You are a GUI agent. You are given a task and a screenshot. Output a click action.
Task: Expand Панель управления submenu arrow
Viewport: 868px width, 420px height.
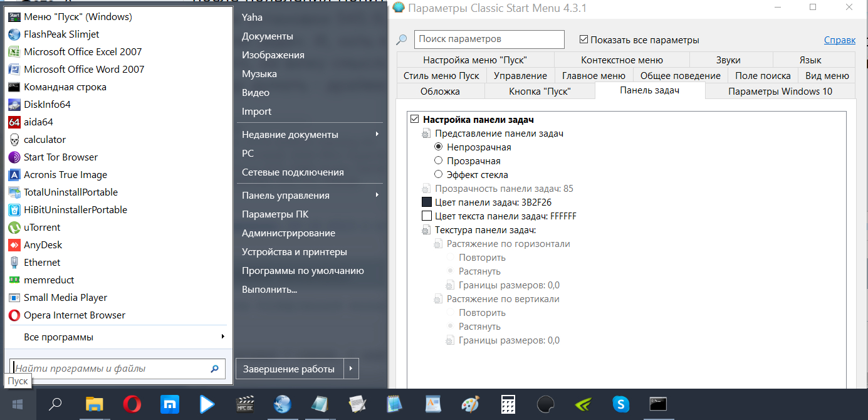click(377, 195)
